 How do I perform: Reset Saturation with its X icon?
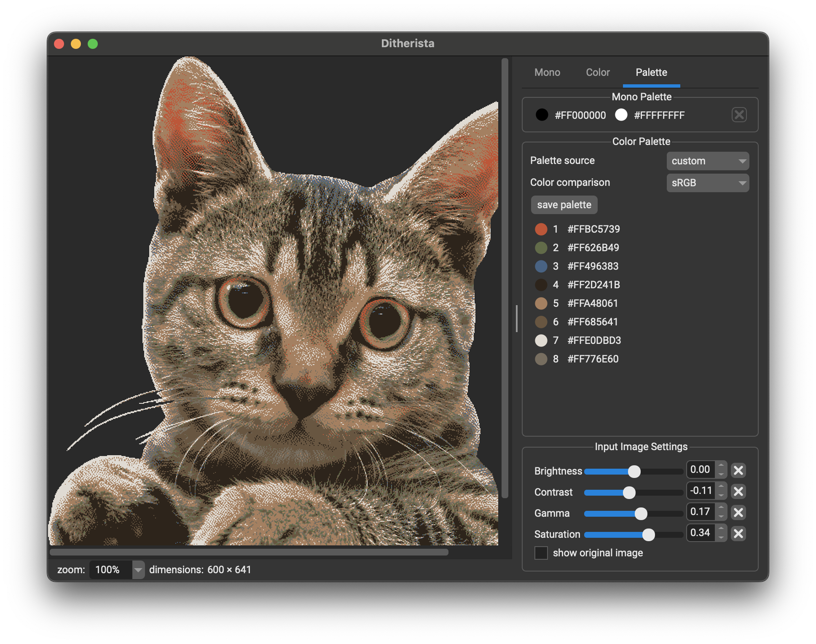(x=738, y=534)
